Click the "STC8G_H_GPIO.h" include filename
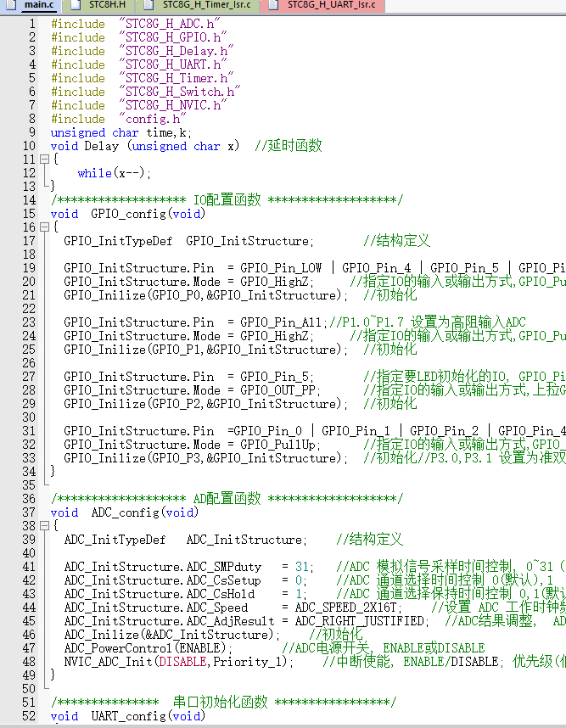Viewport: 566px width, 728px height. pyautogui.click(x=173, y=37)
